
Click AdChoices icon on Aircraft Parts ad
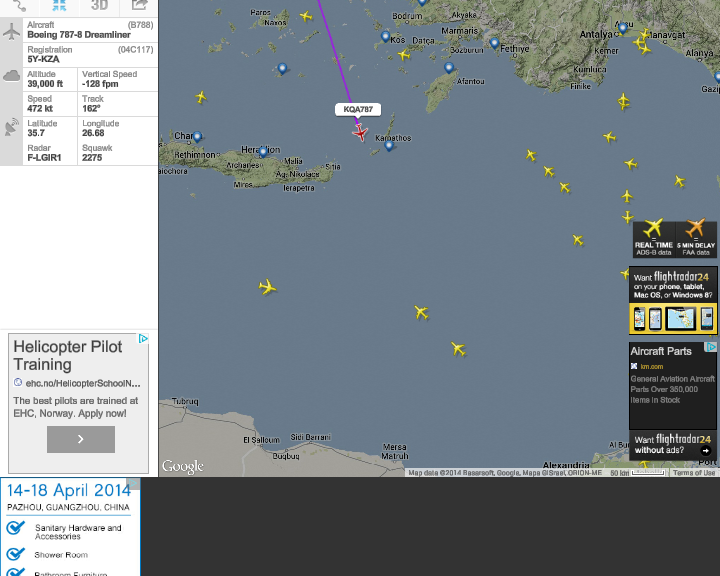pos(711,347)
